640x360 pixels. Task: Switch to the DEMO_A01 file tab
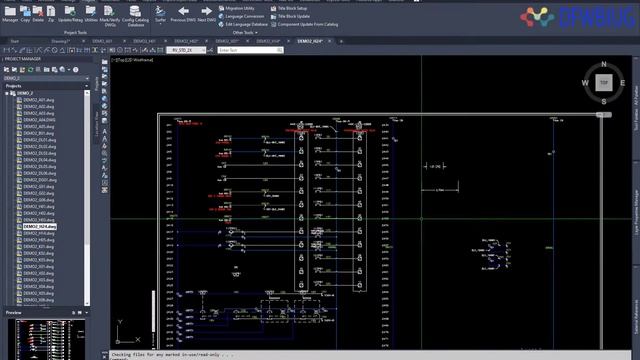click(102, 41)
